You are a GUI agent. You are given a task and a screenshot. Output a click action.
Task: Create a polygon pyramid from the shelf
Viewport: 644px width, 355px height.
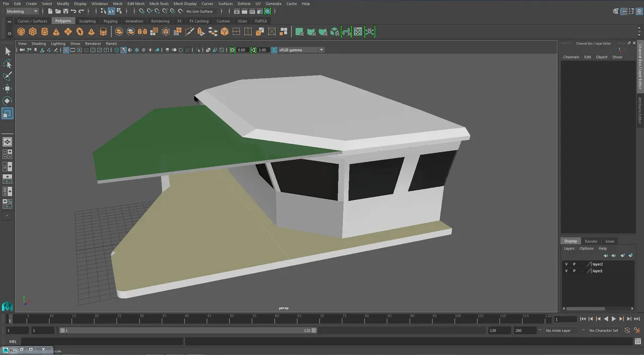click(91, 32)
